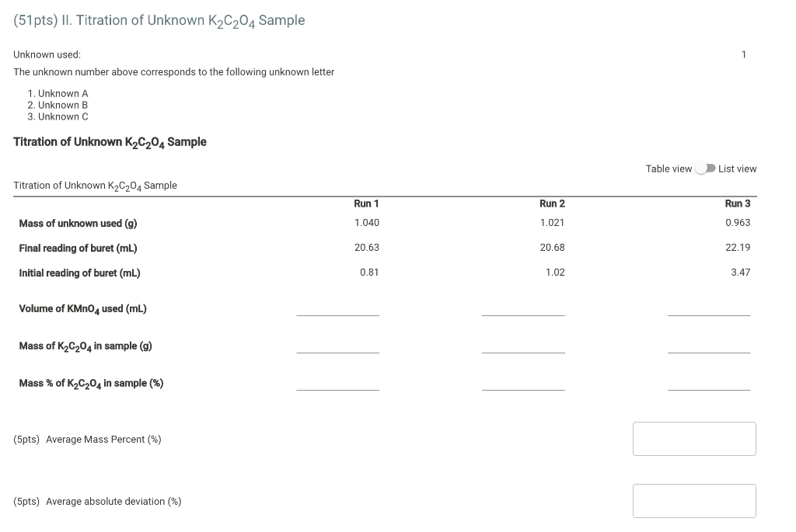
Task: Toggle back to Table view
Action: coord(669,169)
